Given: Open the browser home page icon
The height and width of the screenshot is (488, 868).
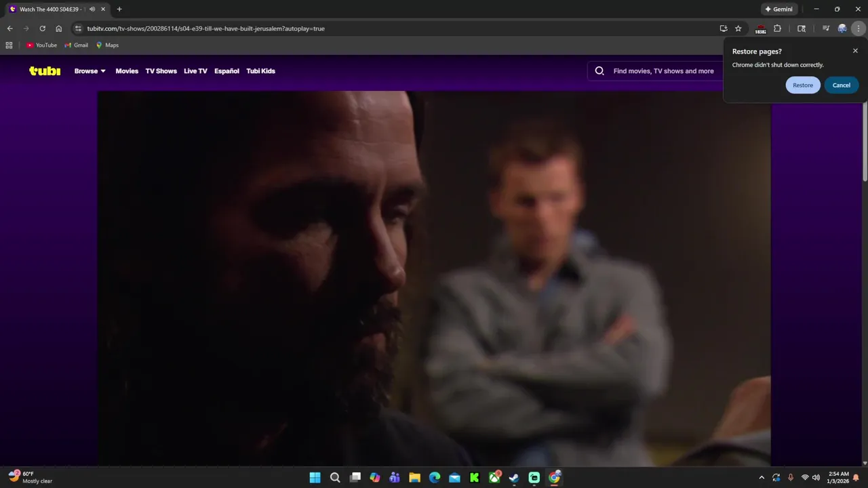Looking at the screenshot, I should pos(59,28).
